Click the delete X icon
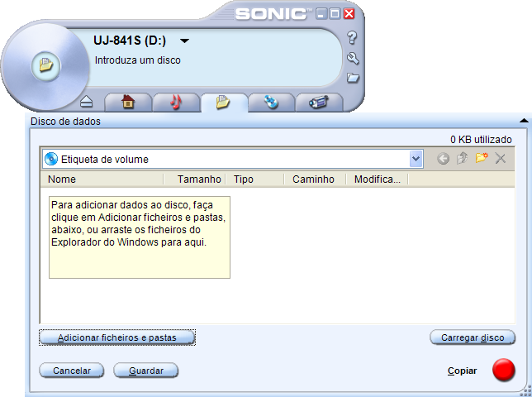Viewport: 532px width, 397px height. pyautogui.click(x=501, y=158)
